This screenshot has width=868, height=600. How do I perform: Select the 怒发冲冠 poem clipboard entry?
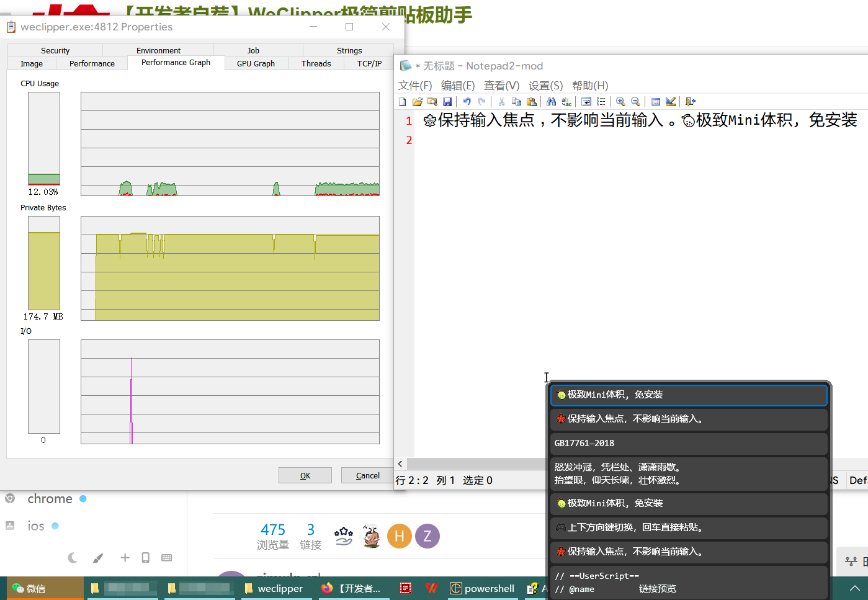pyautogui.click(x=689, y=474)
